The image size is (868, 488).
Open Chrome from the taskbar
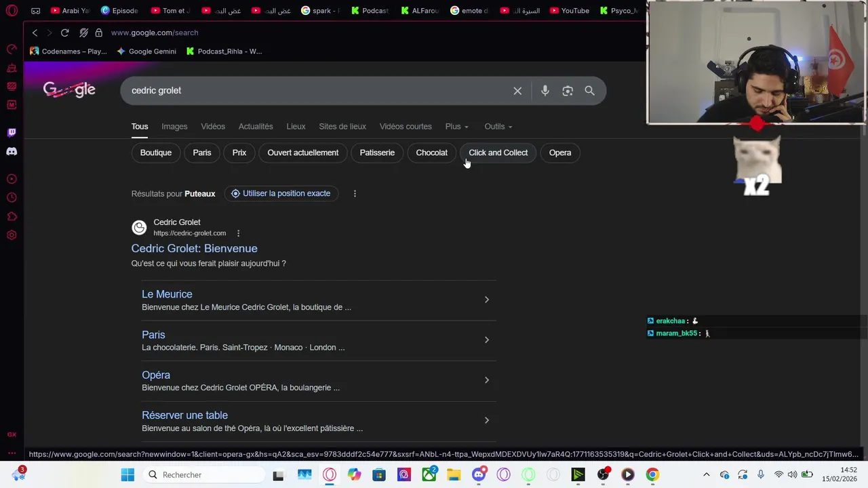(652, 475)
